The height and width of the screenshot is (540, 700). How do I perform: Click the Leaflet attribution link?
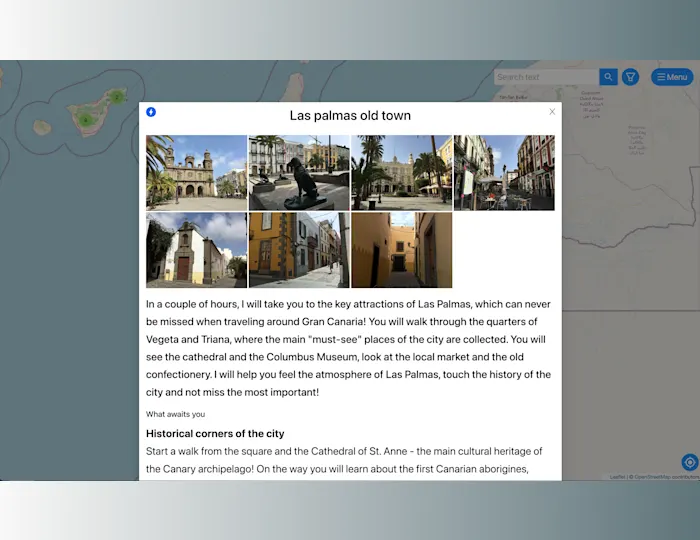tap(617, 477)
